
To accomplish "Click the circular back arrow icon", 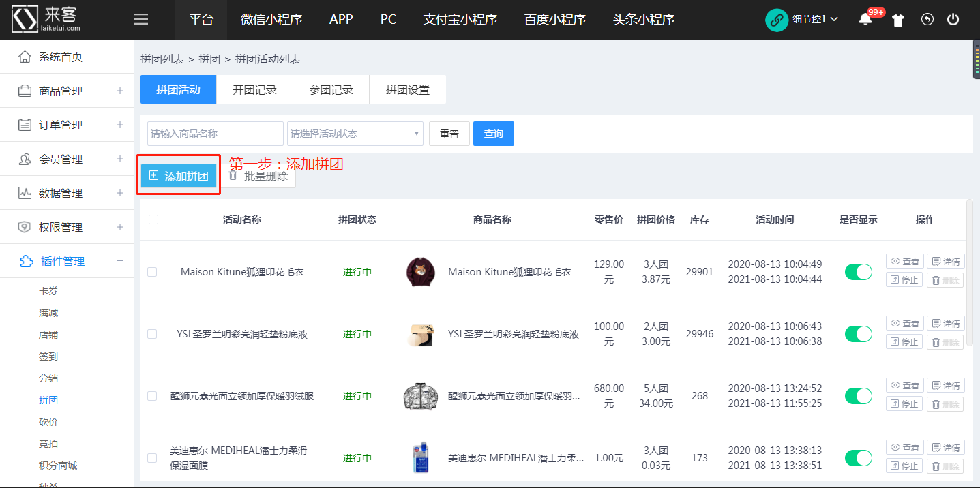I will point(927,19).
